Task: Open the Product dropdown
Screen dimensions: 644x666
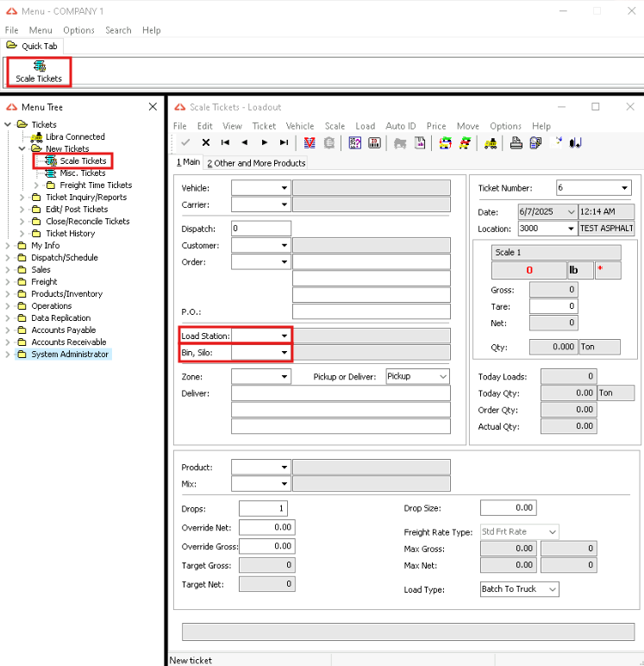Action: coord(284,468)
